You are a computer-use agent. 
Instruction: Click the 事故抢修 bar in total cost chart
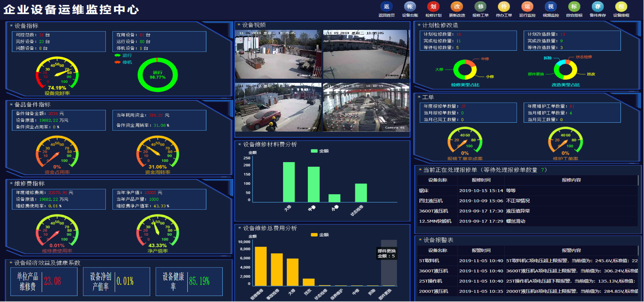[x=277, y=270]
